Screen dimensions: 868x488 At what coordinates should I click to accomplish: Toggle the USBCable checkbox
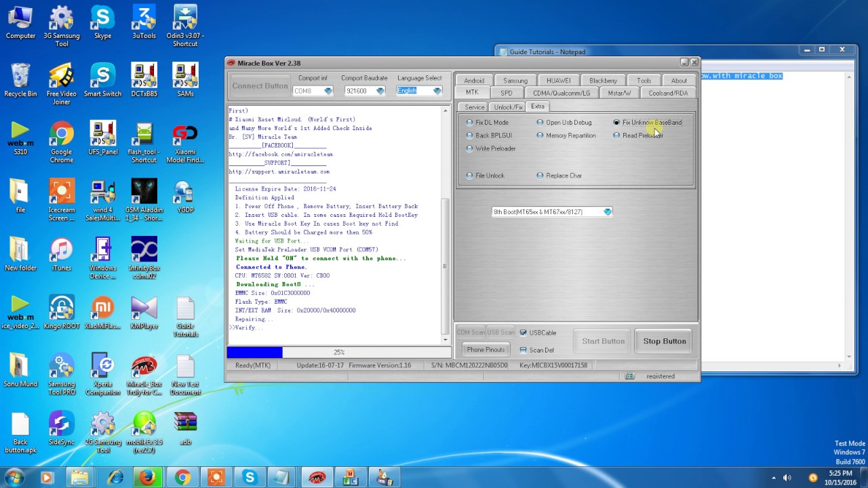[538, 333]
